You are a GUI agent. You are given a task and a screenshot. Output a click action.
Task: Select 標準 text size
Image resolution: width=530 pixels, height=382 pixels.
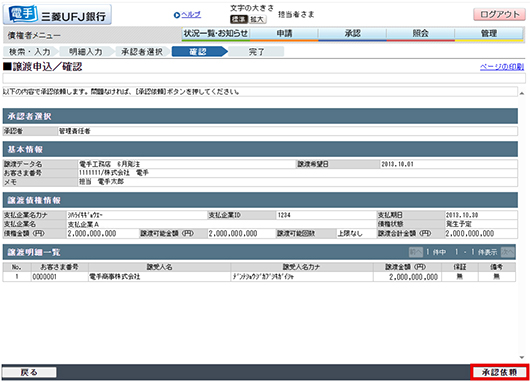point(239,19)
